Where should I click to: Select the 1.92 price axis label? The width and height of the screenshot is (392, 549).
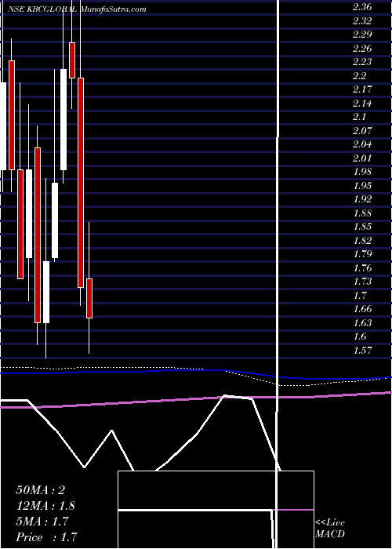(x=362, y=199)
